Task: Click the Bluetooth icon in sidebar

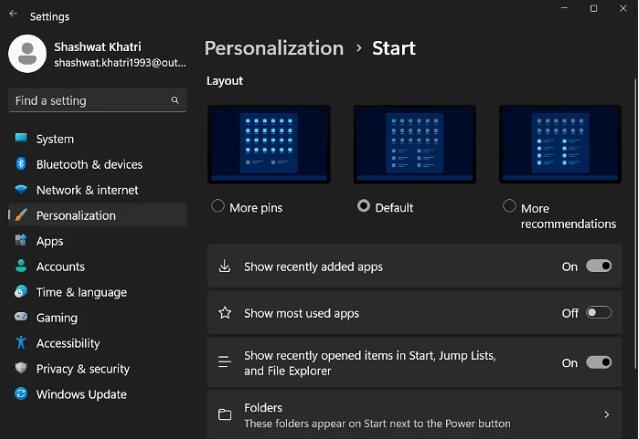Action: tap(21, 163)
